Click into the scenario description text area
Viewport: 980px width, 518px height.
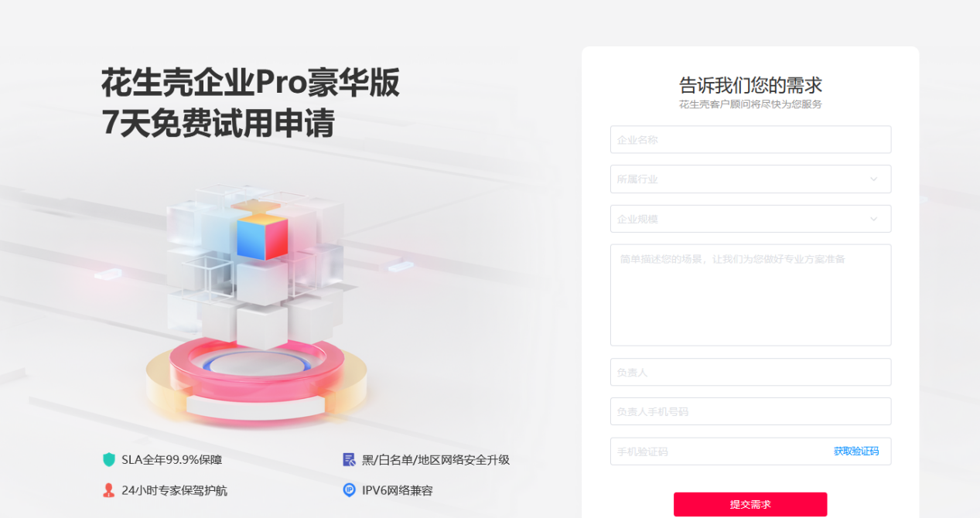[x=750, y=295]
